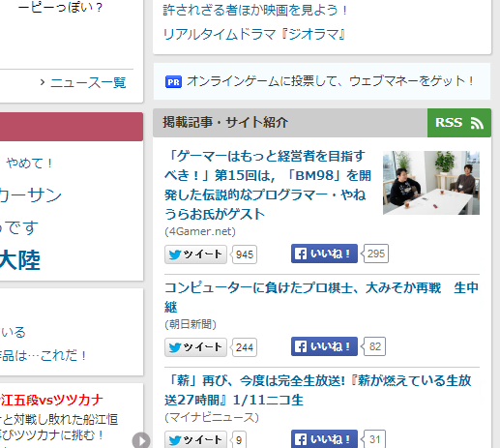500x448 pixels.
Task: Click the 品は…これだ！ text link
Action: click(x=43, y=356)
